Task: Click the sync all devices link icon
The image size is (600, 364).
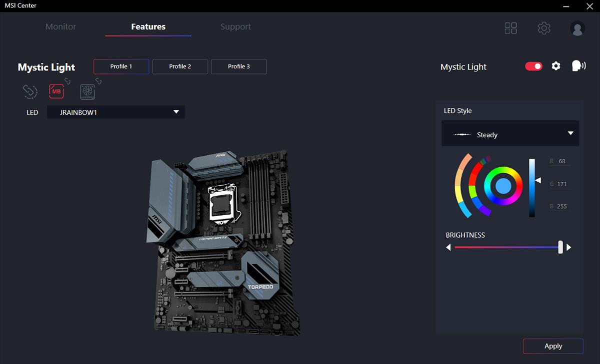Action: click(x=30, y=91)
